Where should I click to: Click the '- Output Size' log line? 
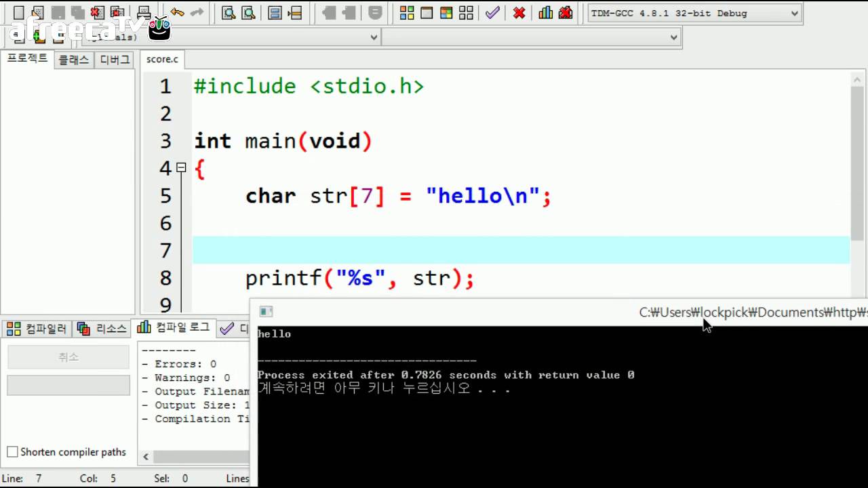(195, 405)
